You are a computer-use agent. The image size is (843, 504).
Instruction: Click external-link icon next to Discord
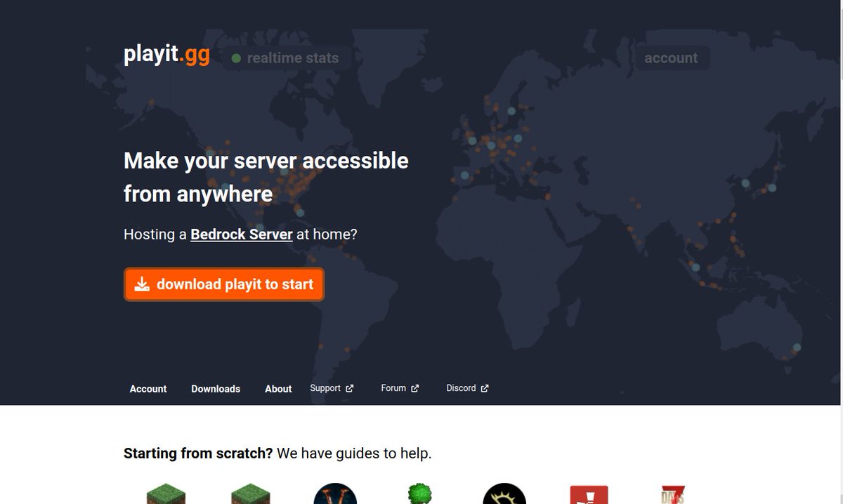(x=484, y=388)
